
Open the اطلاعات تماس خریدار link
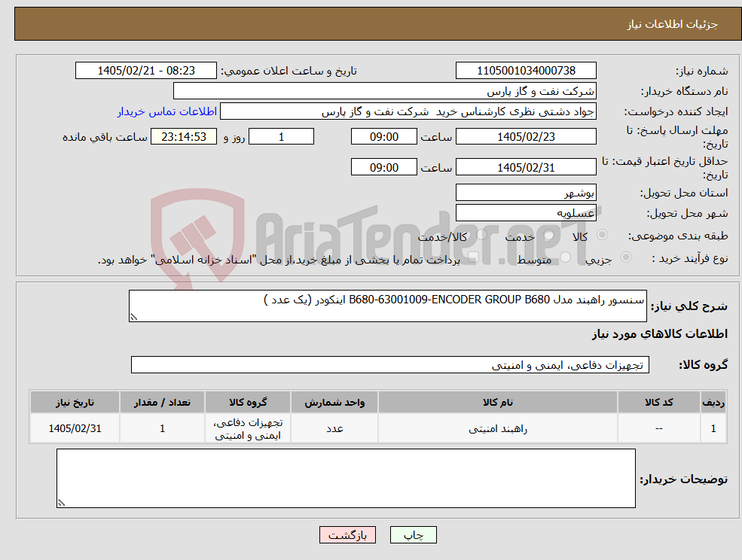pyautogui.click(x=167, y=111)
